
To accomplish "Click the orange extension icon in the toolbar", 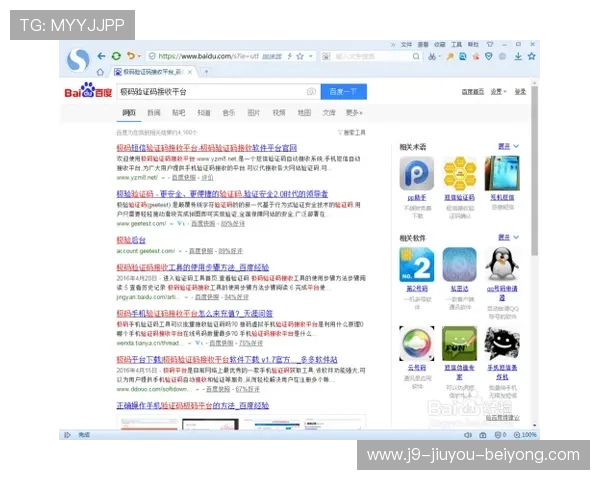I will (x=476, y=57).
